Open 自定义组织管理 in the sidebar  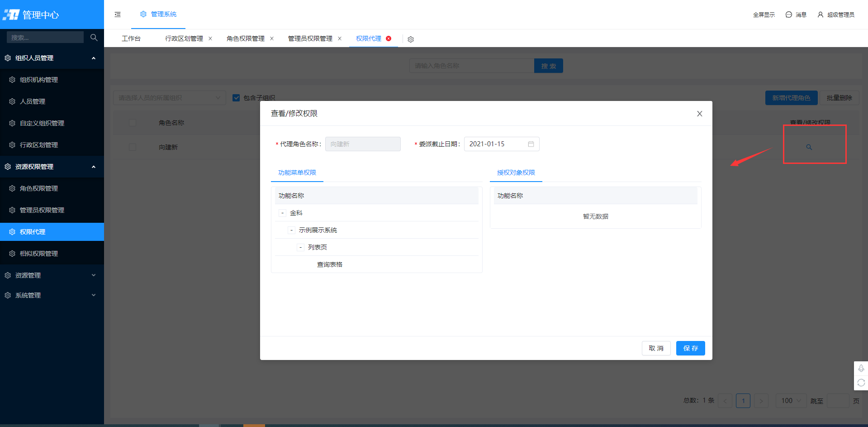(x=52, y=123)
